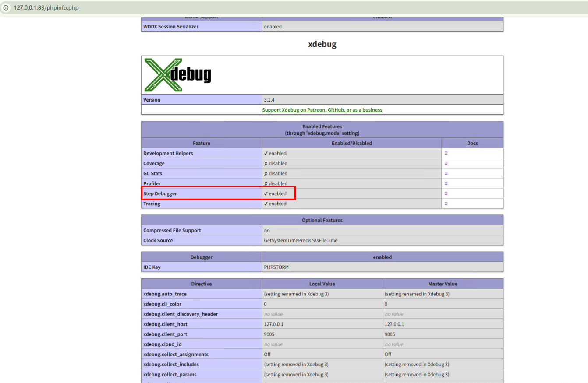Click the 'Master Value' column header
Viewport: 588px width, 383px height.
pos(443,284)
